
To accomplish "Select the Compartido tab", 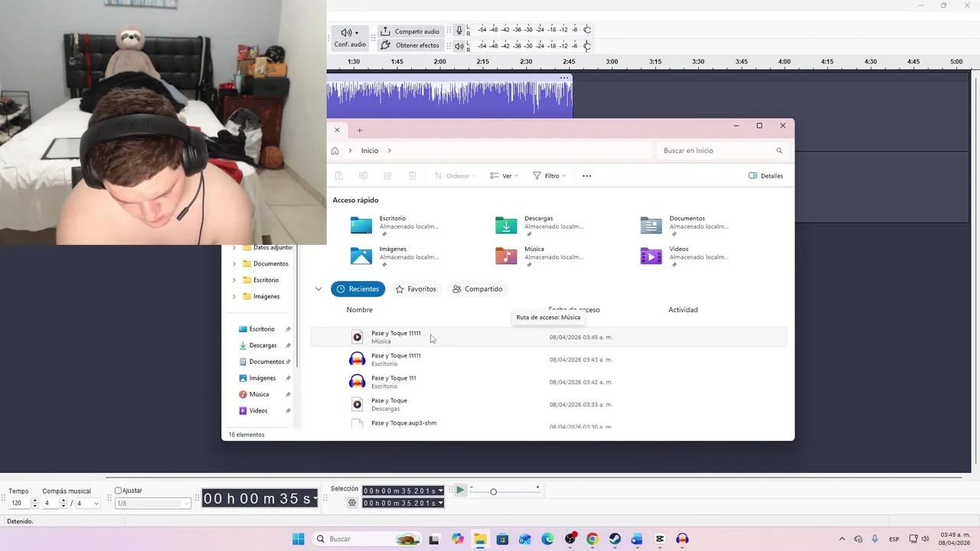I will (x=477, y=289).
